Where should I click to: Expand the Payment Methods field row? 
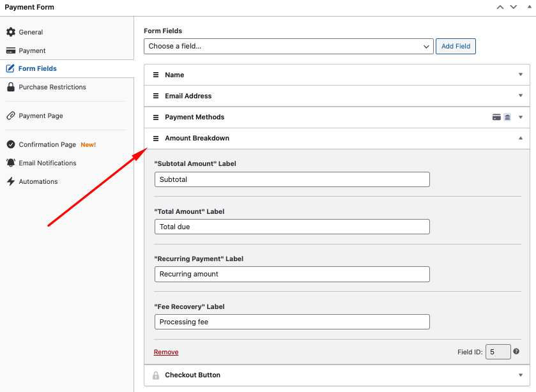click(x=521, y=117)
